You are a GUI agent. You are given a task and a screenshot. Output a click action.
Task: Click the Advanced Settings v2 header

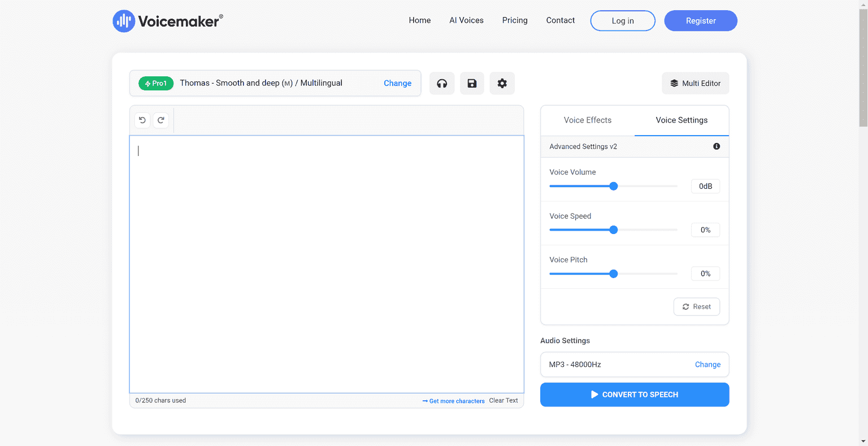635,146
